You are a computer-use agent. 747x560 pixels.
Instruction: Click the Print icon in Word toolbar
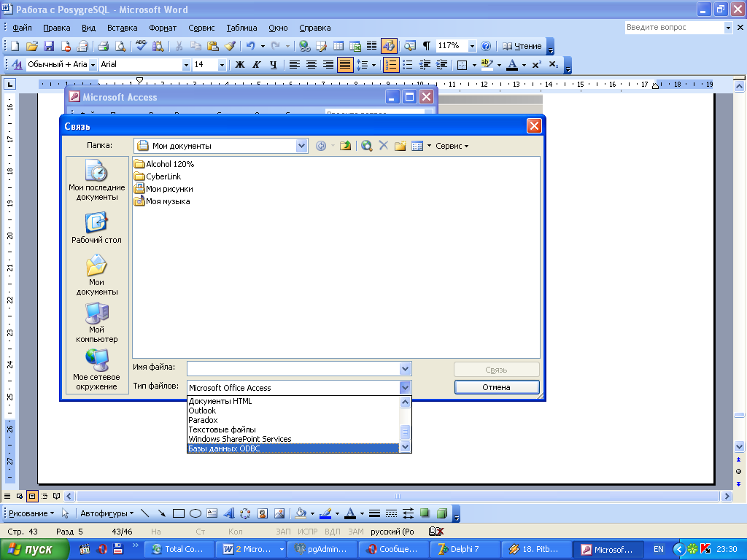click(x=103, y=46)
